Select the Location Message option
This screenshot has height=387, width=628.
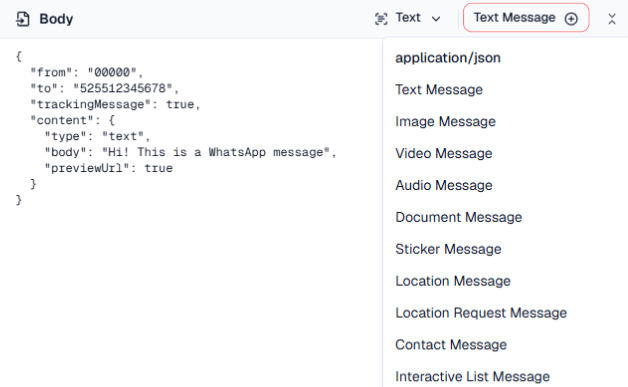[453, 281]
